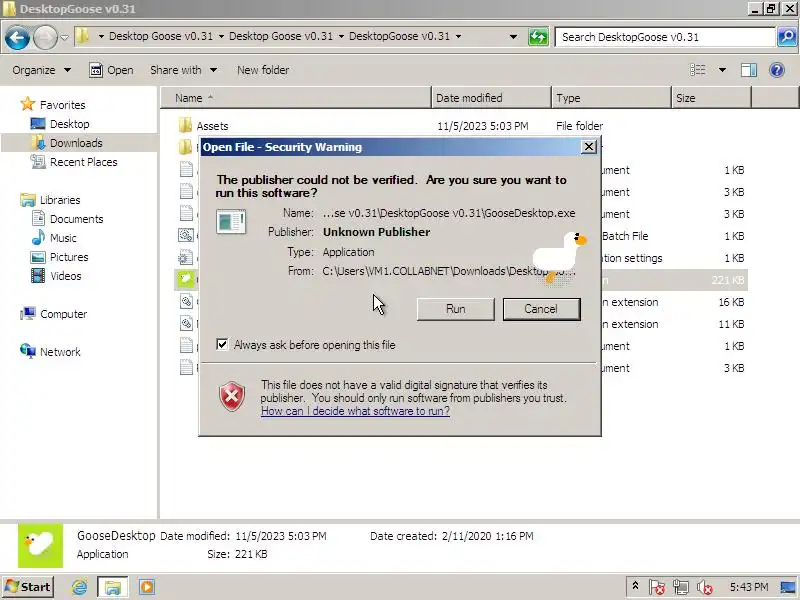Image resolution: width=800 pixels, height=600 pixels.
Task: Click the muted volume tray icon
Action: coord(705,587)
